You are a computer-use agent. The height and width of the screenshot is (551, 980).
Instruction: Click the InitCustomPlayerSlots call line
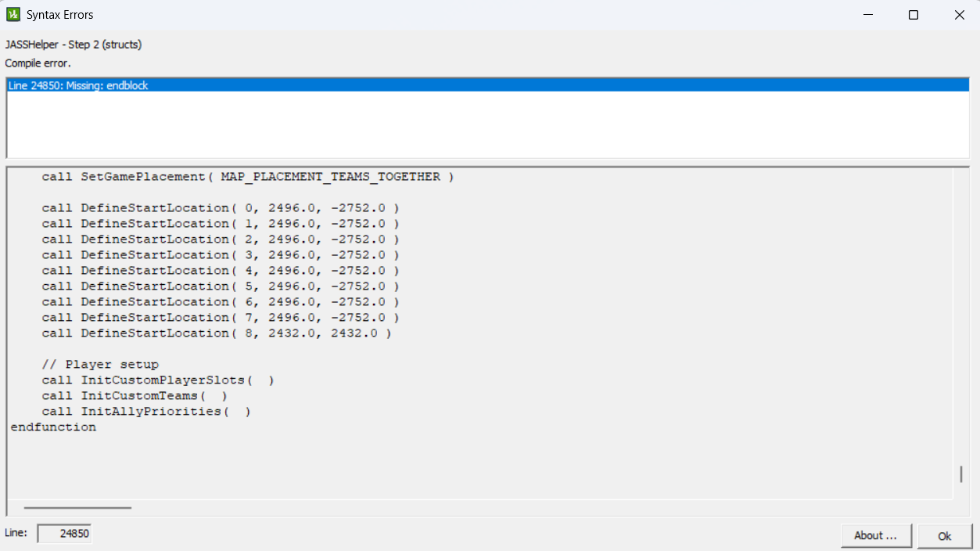tap(158, 380)
